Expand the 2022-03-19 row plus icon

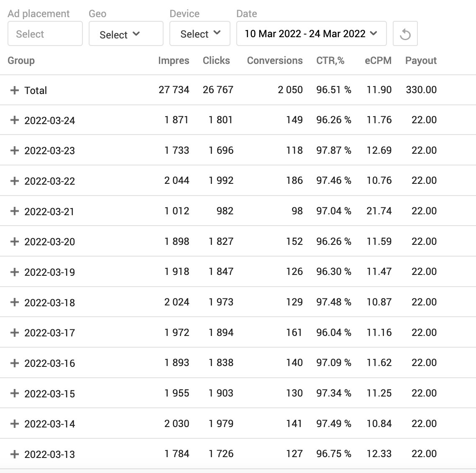coord(15,272)
